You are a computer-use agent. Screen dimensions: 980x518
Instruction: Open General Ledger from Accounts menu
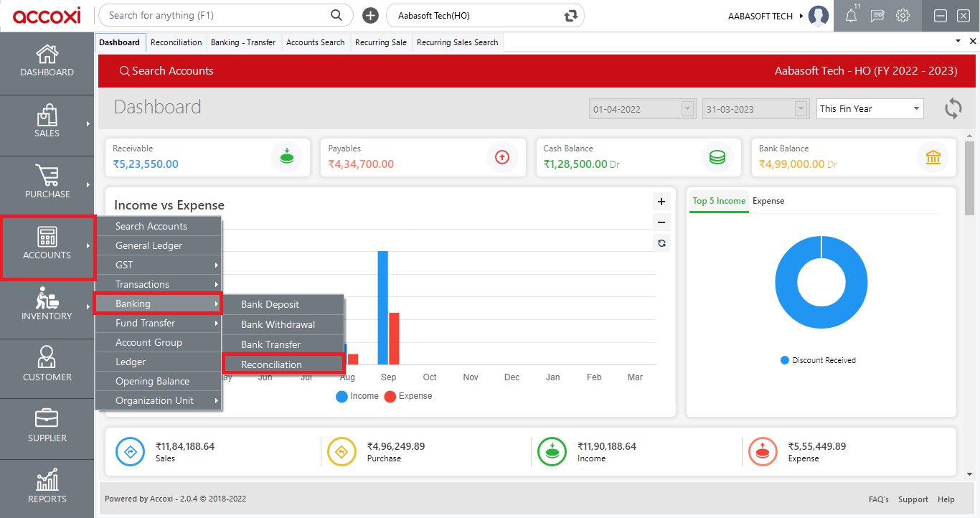point(158,245)
